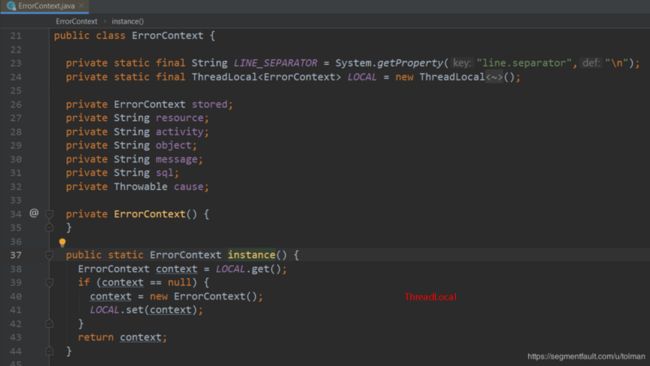Click the 'activity' field name
The height and width of the screenshot is (366, 650).
[179, 132]
